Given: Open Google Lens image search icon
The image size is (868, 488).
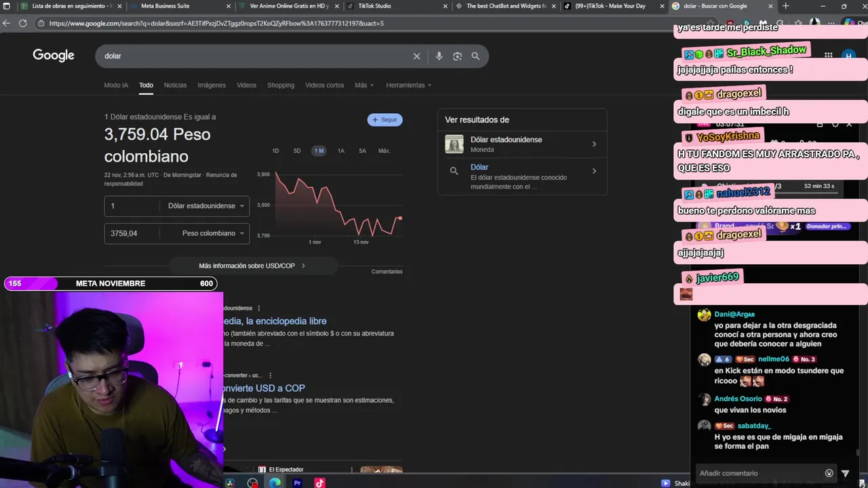Looking at the screenshot, I should click(457, 56).
